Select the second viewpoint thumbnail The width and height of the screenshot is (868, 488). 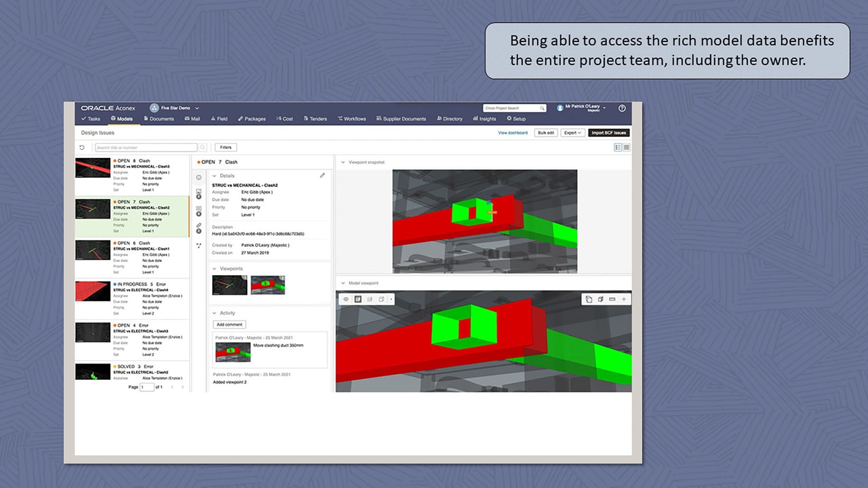(268, 285)
